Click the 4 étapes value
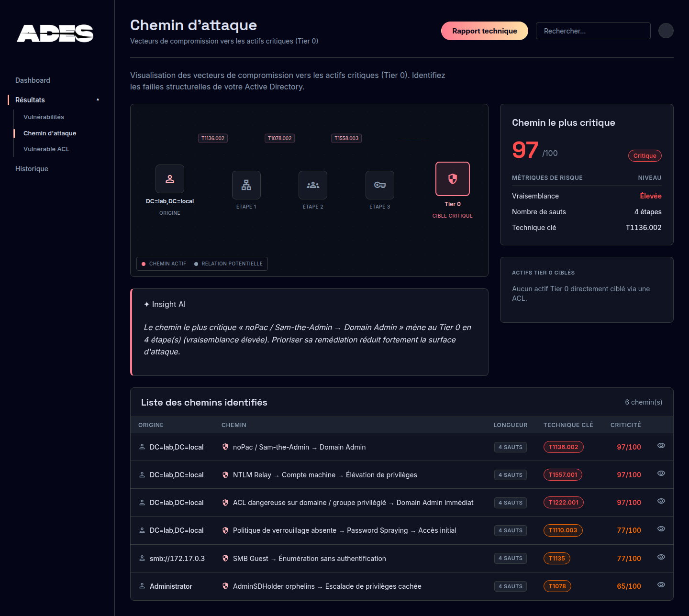 [x=648, y=212]
